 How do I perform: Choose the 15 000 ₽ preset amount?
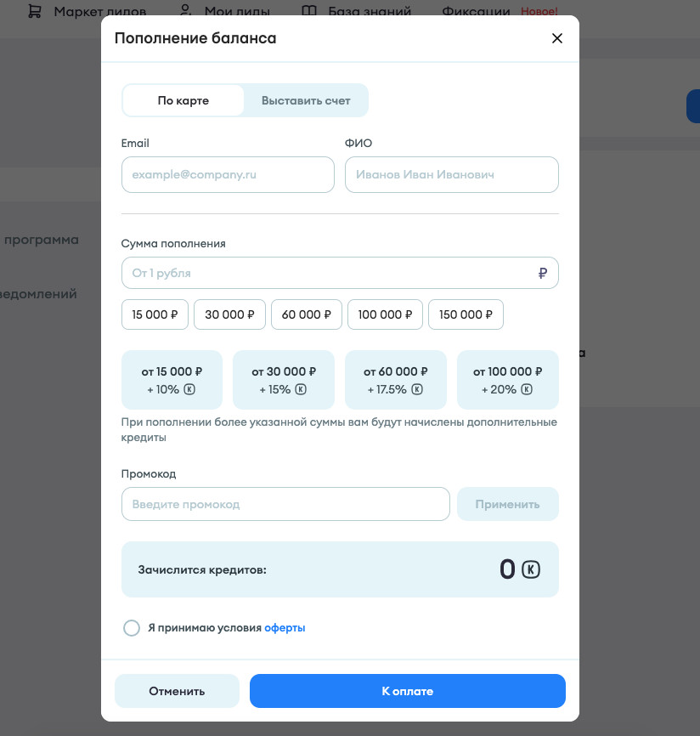pos(155,314)
